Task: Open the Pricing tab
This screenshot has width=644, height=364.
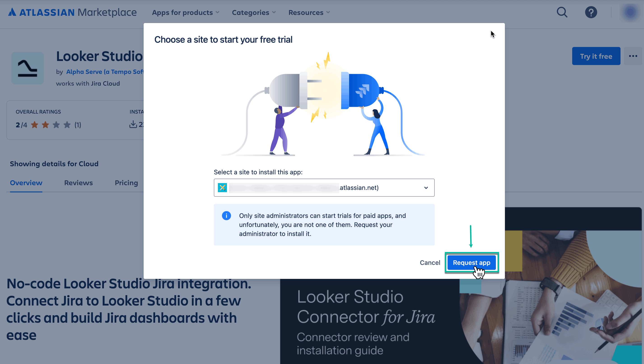Action: point(126,183)
